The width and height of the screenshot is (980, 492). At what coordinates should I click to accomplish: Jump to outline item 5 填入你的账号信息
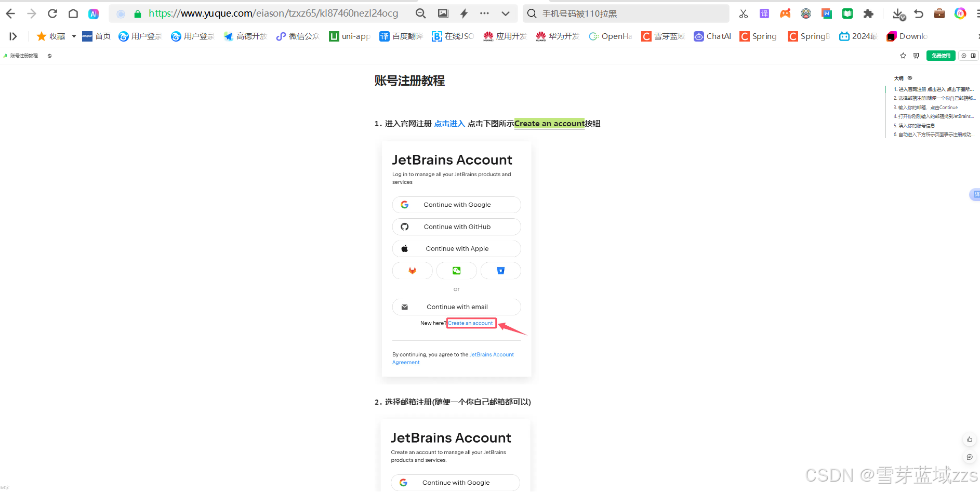click(914, 126)
